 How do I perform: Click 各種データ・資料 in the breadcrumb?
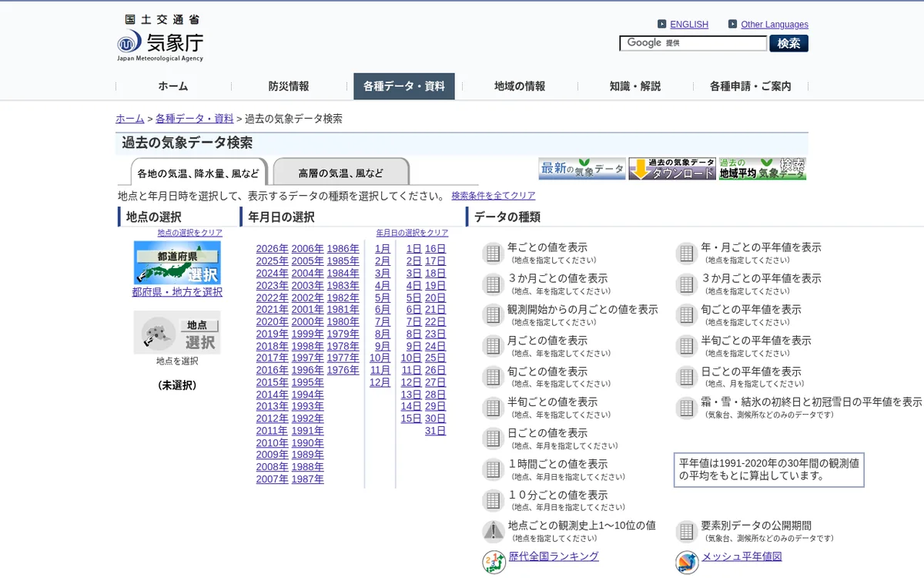tap(195, 119)
